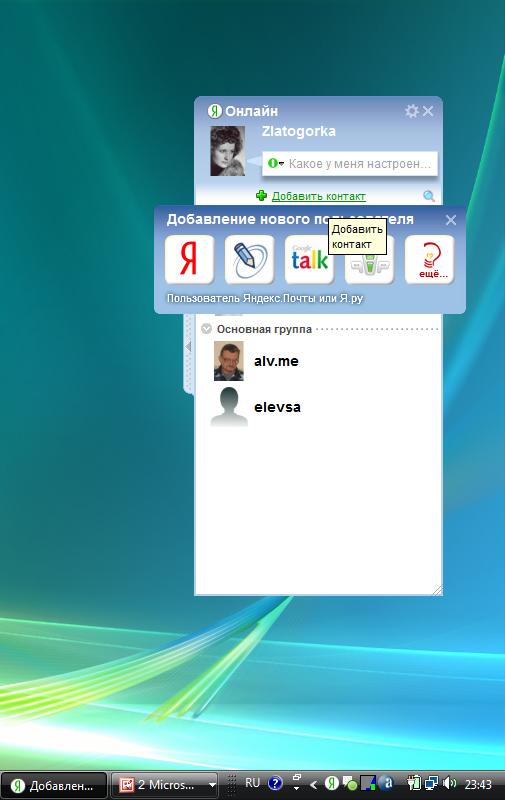505x800 pixels.
Task: Collapse the Основная группа contact group
Action: point(206,329)
